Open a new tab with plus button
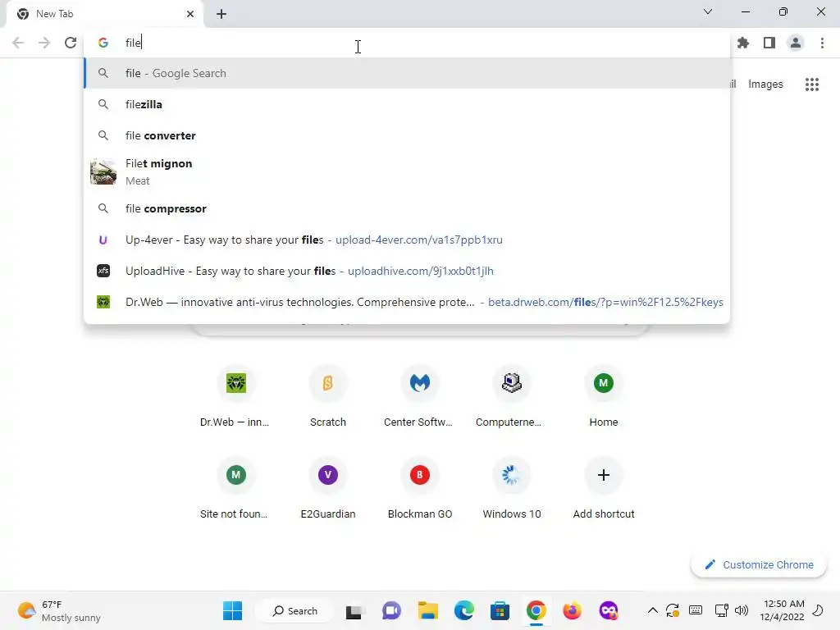 point(221,14)
